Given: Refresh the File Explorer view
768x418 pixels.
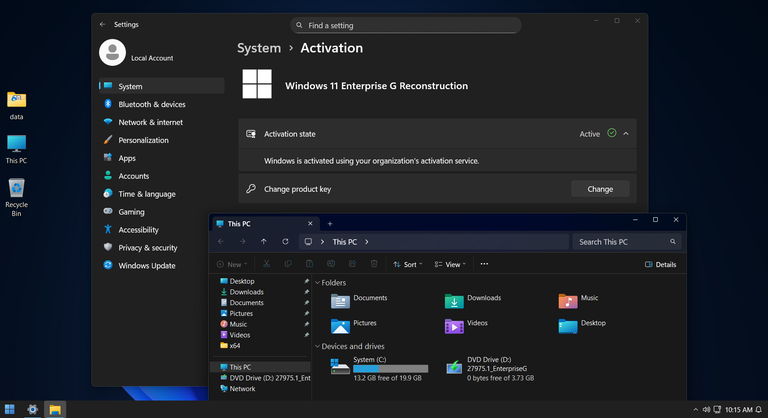Looking at the screenshot, I should point(285,242).
